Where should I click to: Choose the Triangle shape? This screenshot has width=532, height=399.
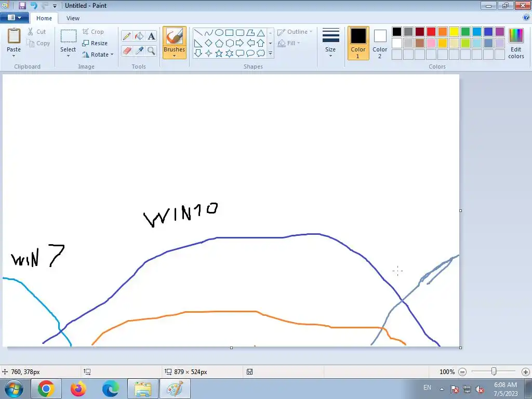(261, 33)
